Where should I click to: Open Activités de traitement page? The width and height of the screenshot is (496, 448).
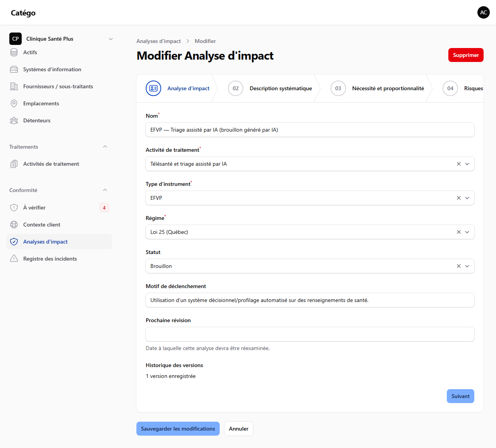[x=59, y=164]
